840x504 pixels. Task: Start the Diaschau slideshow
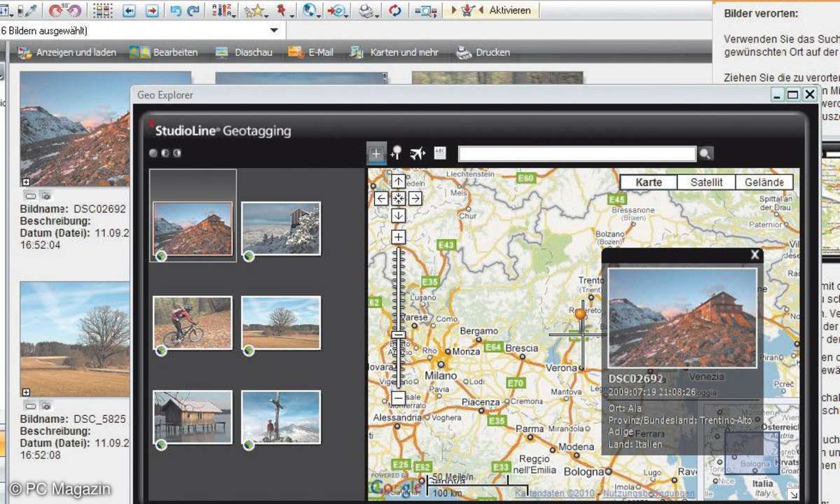pyautogui.click(x=243, y=52)
